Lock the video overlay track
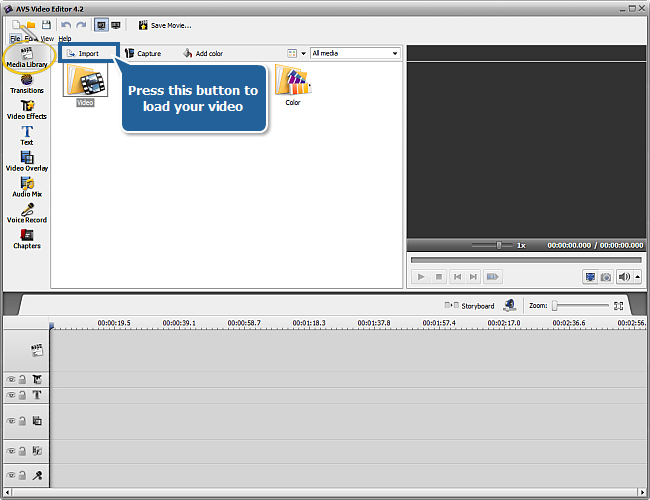This screenshot has height=500, width=650. (22, 421)
